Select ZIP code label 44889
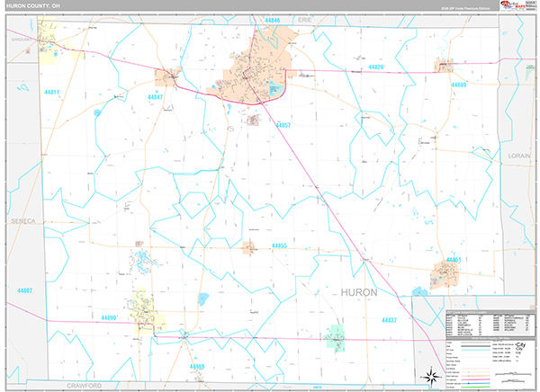This screenshot has height=392, width=540. 458,85
